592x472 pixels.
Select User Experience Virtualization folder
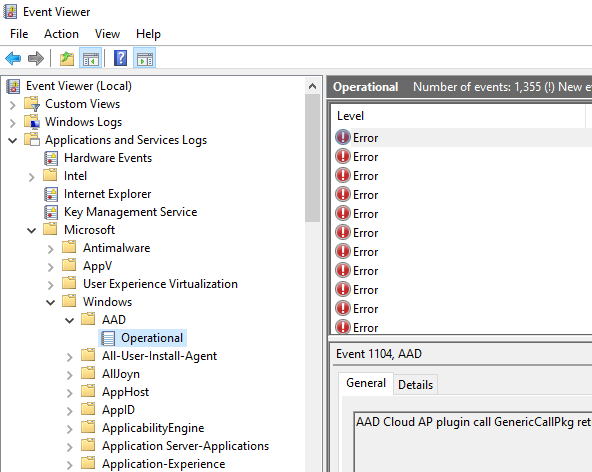pyautogui.click(x=160, y=284)
